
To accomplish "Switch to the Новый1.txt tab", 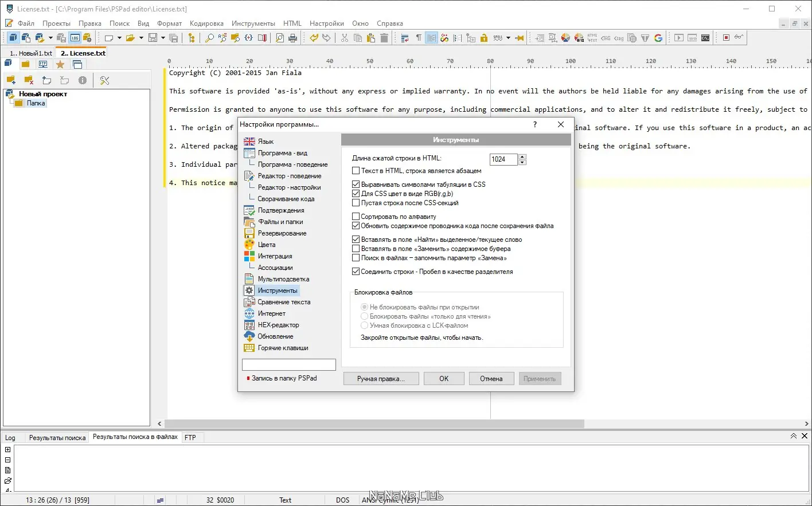I will pyautogui.click(x=30, y=53).
